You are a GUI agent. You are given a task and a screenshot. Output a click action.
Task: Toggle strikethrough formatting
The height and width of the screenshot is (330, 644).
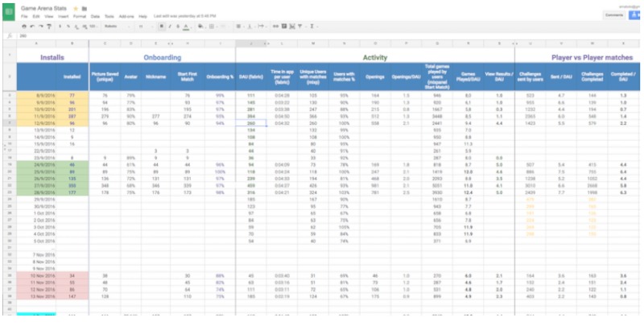(178, 27)
